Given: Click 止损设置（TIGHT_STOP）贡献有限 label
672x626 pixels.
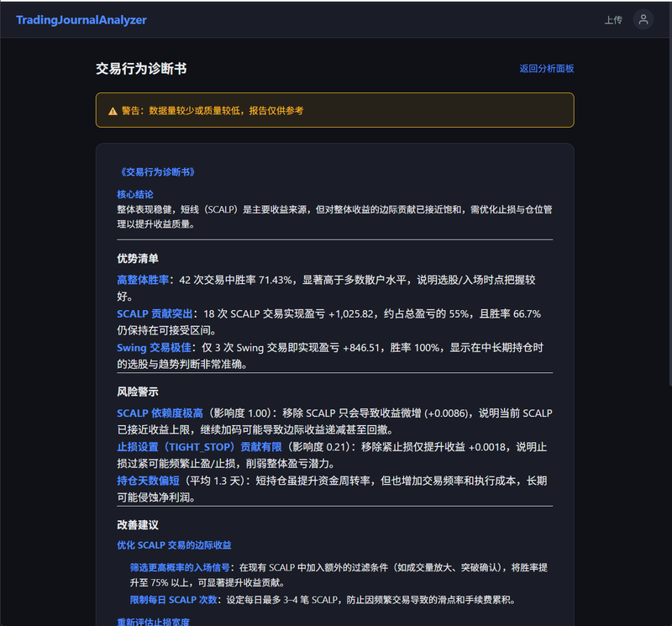Looking at the screenshot, I should [199, 447].
